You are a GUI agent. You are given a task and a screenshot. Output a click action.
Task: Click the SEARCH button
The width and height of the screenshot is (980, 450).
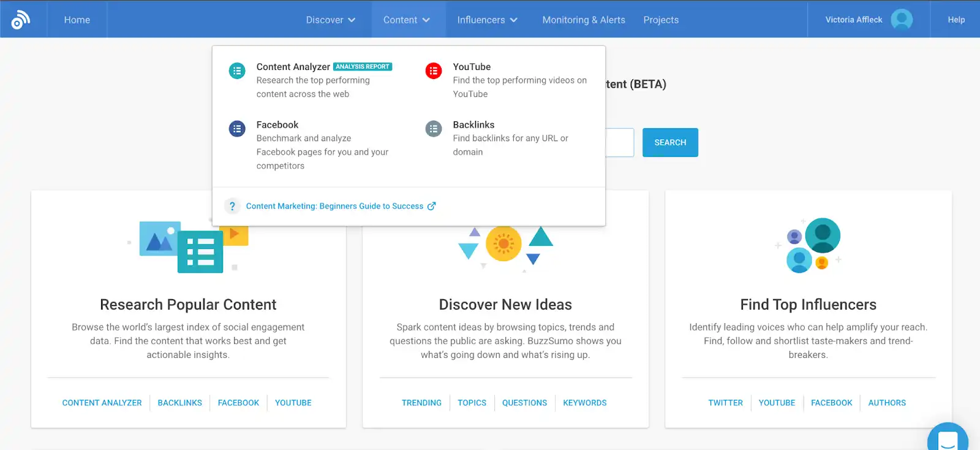click(670, 142)
